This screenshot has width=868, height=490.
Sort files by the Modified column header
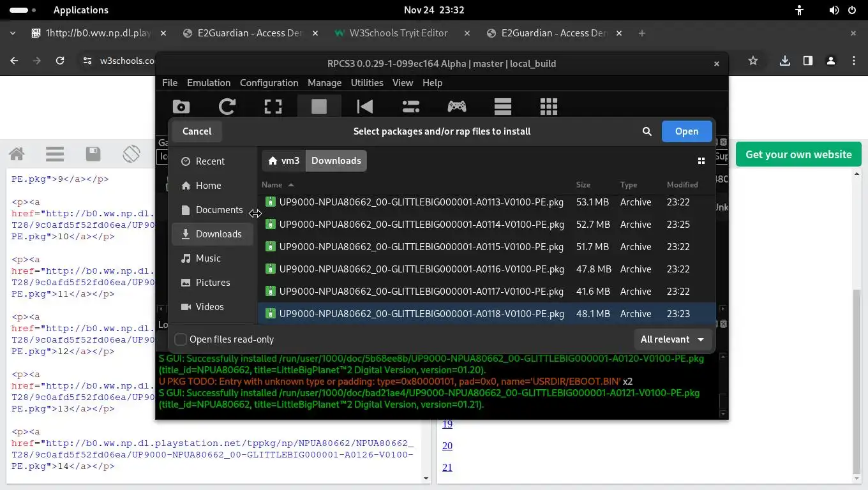coord(682,185)
